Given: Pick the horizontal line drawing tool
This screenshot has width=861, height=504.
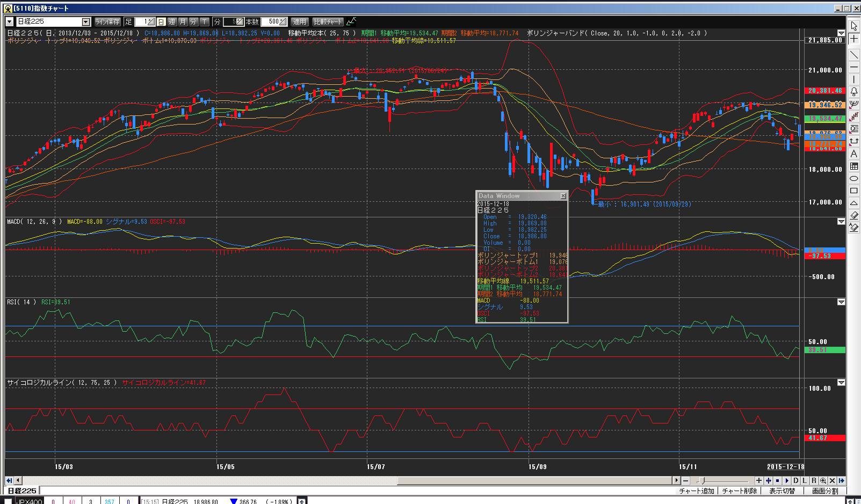Looking at the screenshot, I should (x=854, y=68).
